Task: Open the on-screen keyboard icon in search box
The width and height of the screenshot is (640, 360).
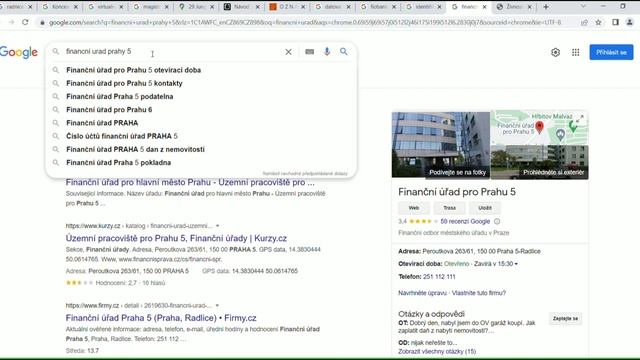Action: click(309, 52)
